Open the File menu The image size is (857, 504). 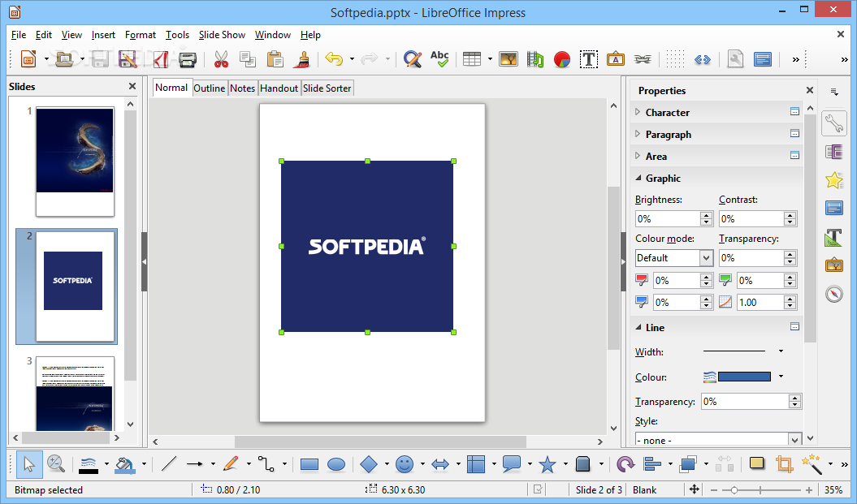[19, 34]
